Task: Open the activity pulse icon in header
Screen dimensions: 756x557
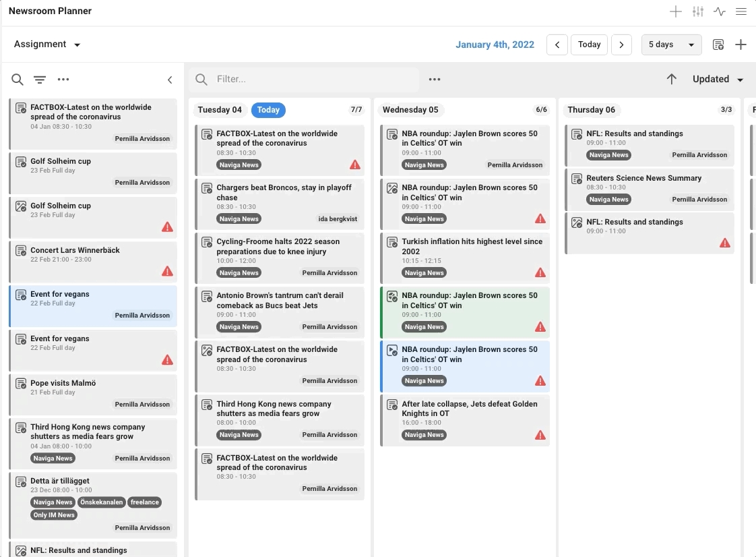Action: (x=720, y=11)
